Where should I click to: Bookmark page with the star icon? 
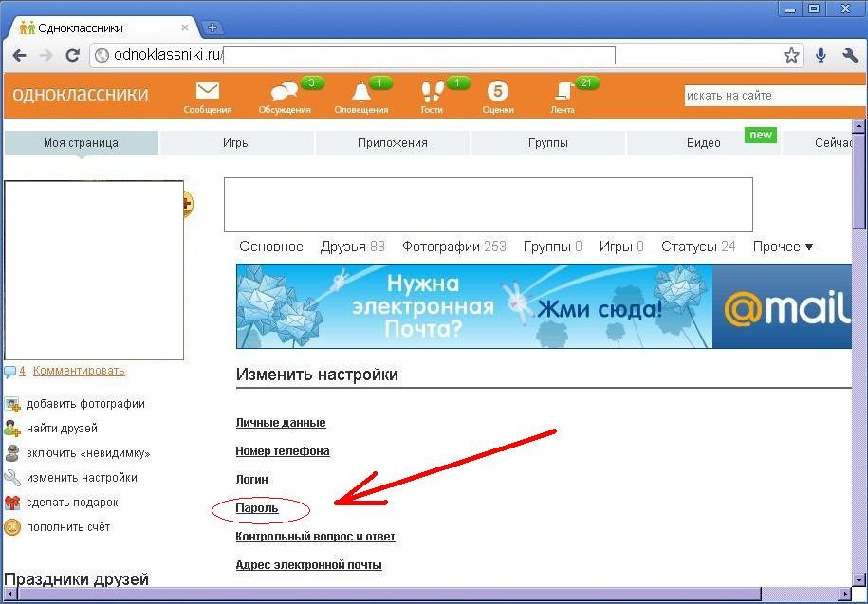click(x=791, y=55)
